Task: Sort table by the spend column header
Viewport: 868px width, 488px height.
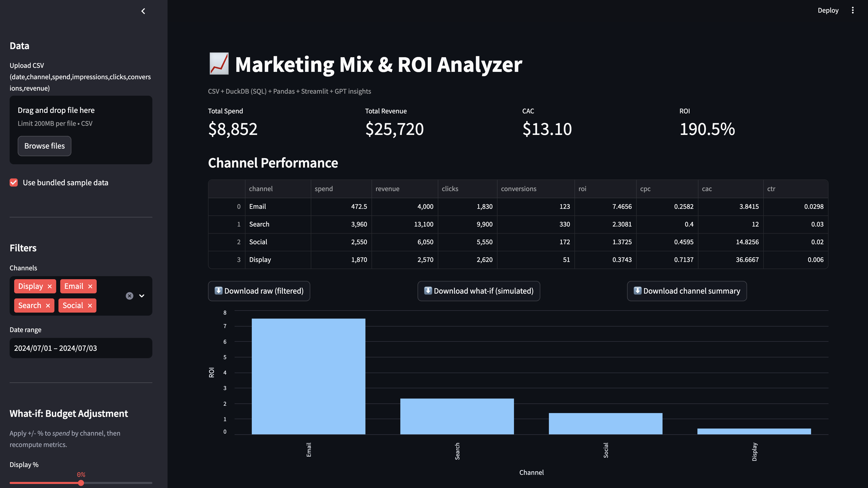Action: click(x=341, y=189)
